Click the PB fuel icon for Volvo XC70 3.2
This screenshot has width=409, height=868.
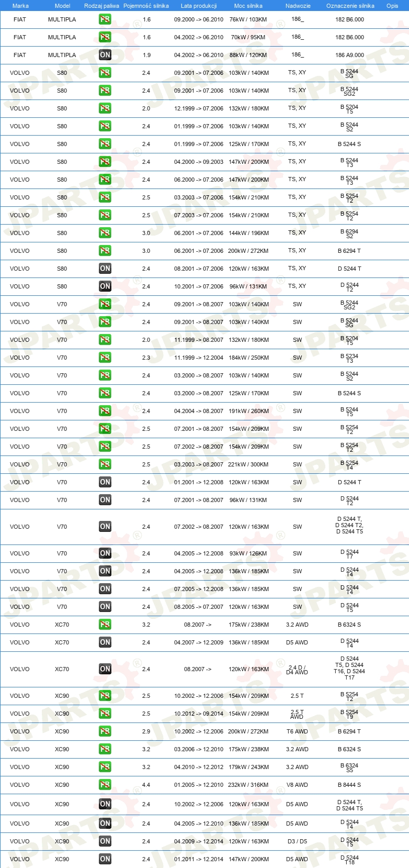click(x=105, y=625)
